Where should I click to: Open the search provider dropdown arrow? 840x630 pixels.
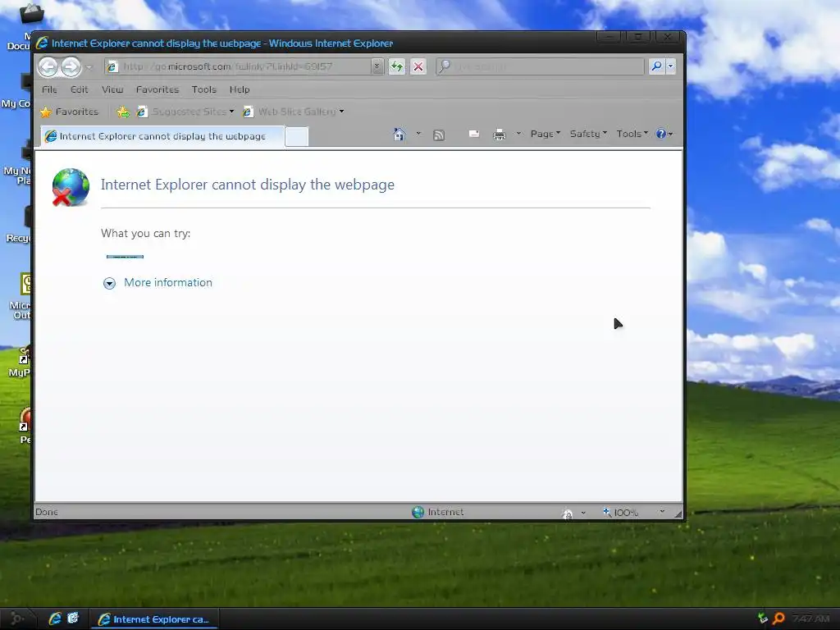670,66
